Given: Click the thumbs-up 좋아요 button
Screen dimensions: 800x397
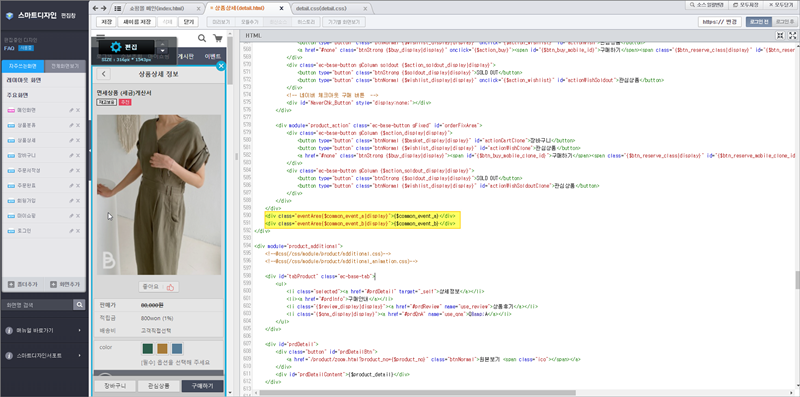Looking at the screenshot, I should [x=159, y=287].
